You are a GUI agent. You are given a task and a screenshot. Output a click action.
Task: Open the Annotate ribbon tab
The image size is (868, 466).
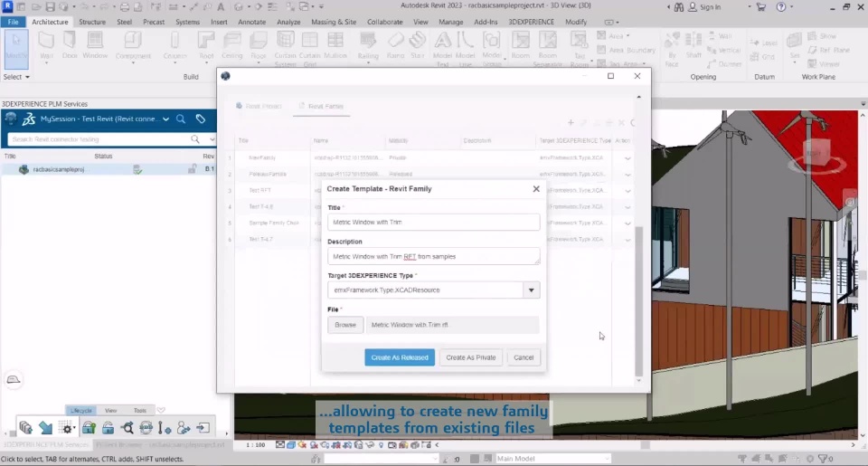(252, 22)
